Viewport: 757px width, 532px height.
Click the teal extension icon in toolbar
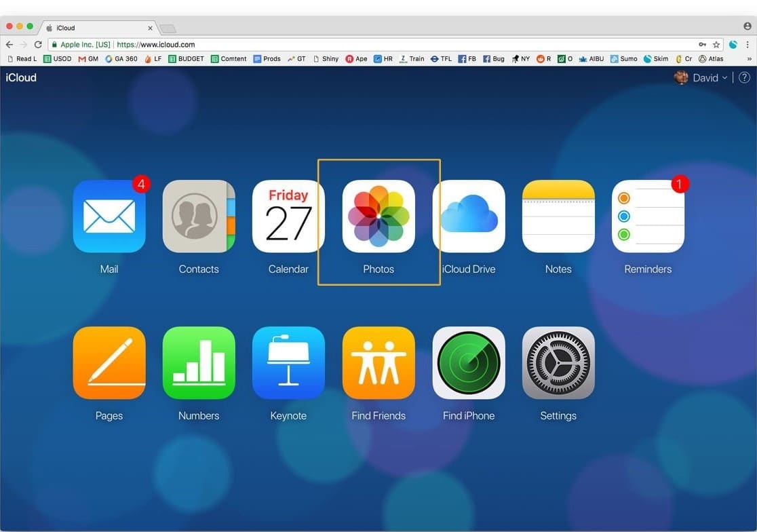tap(733, 44)
